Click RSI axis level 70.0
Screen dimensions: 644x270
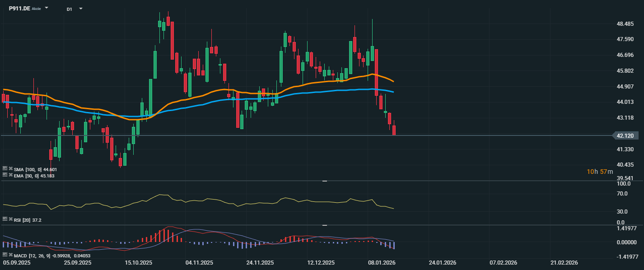click(x=622, y=194)
